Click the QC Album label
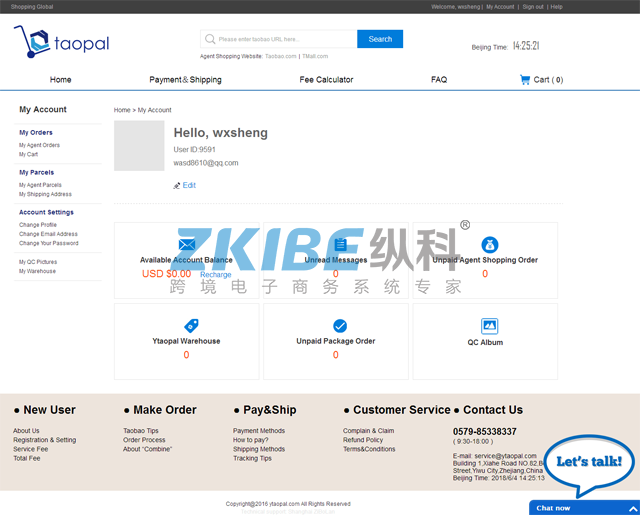640x515 pixels. [485, 343]
